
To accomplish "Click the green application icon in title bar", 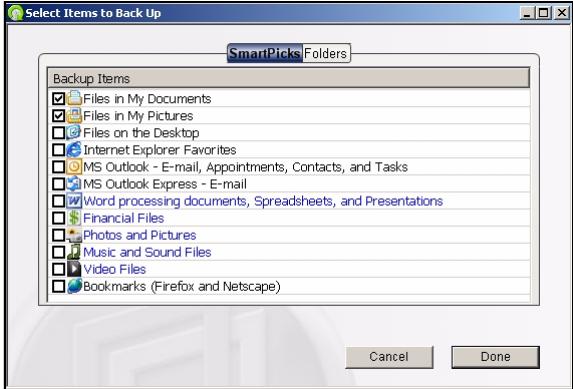I will [x=15, y=13].
